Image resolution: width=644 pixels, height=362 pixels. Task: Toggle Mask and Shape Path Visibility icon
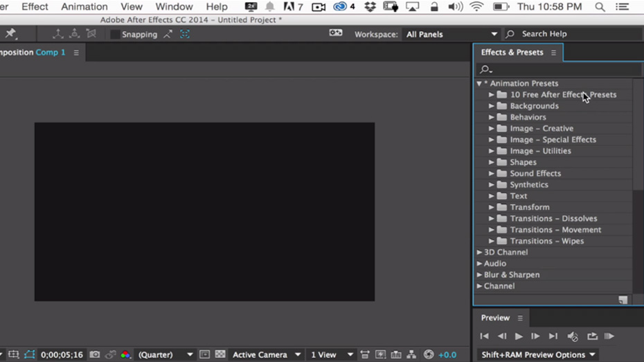pos(30,354)
